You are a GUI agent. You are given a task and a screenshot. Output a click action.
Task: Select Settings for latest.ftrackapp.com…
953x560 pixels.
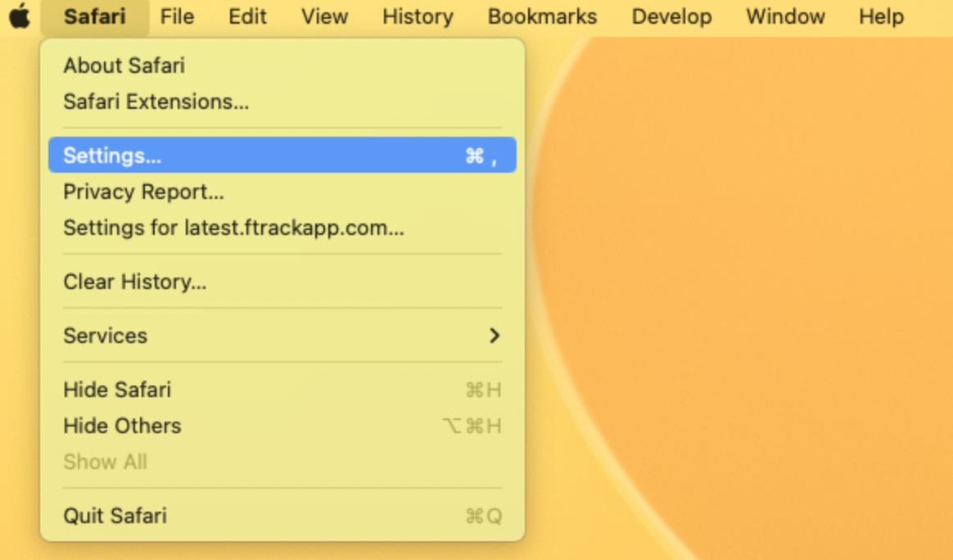click(282, 228)
